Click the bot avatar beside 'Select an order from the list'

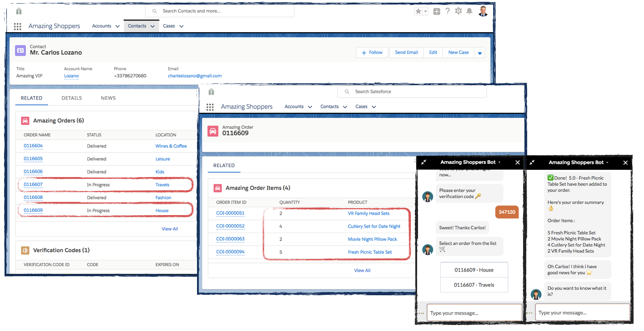pyautogui.click(x=428, y=249)
